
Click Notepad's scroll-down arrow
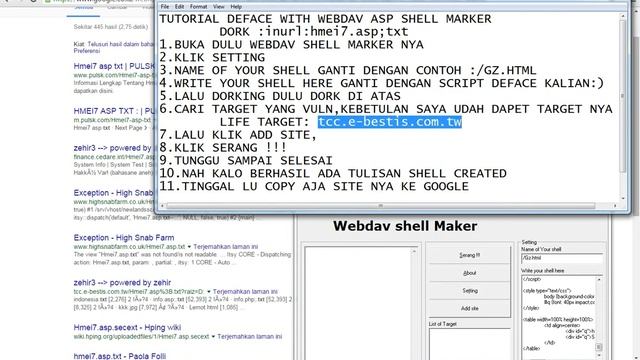point(622,198)
